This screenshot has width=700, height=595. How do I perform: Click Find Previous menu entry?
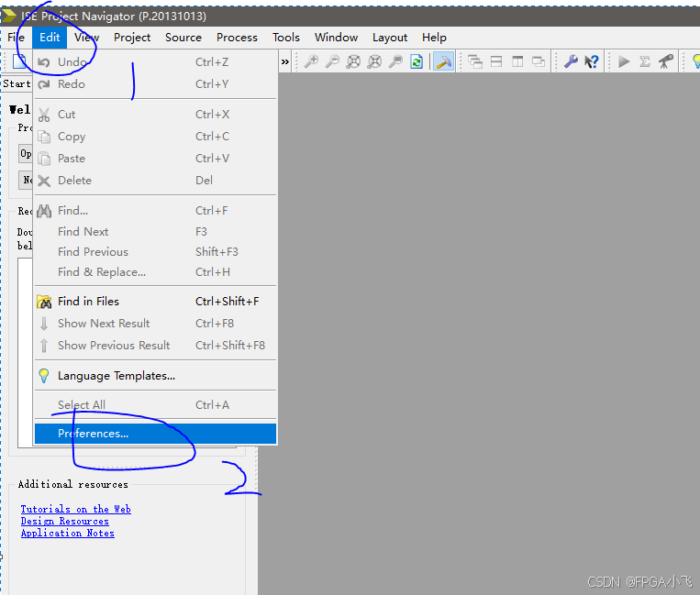point(155,251)
